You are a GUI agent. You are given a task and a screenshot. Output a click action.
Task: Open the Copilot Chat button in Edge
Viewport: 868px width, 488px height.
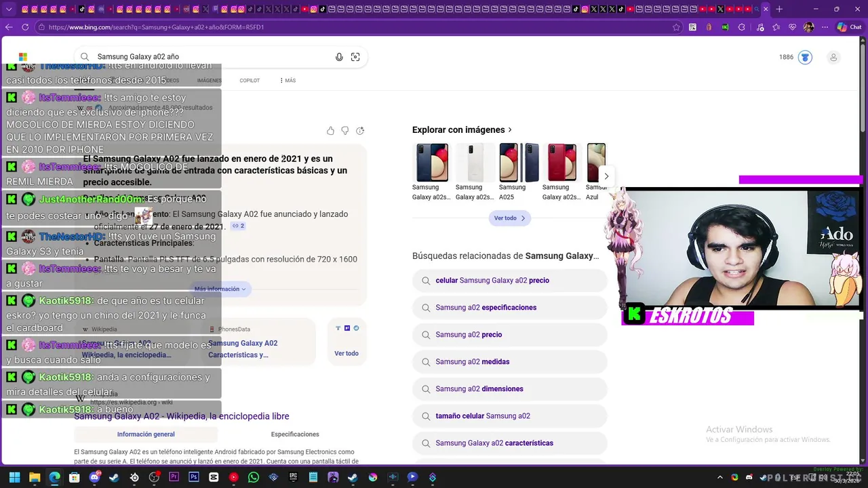(849, 27)
